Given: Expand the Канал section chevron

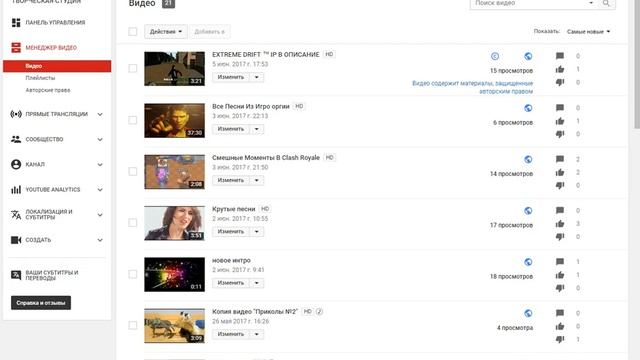Looking at the screenshot, I should pos(100,164).
